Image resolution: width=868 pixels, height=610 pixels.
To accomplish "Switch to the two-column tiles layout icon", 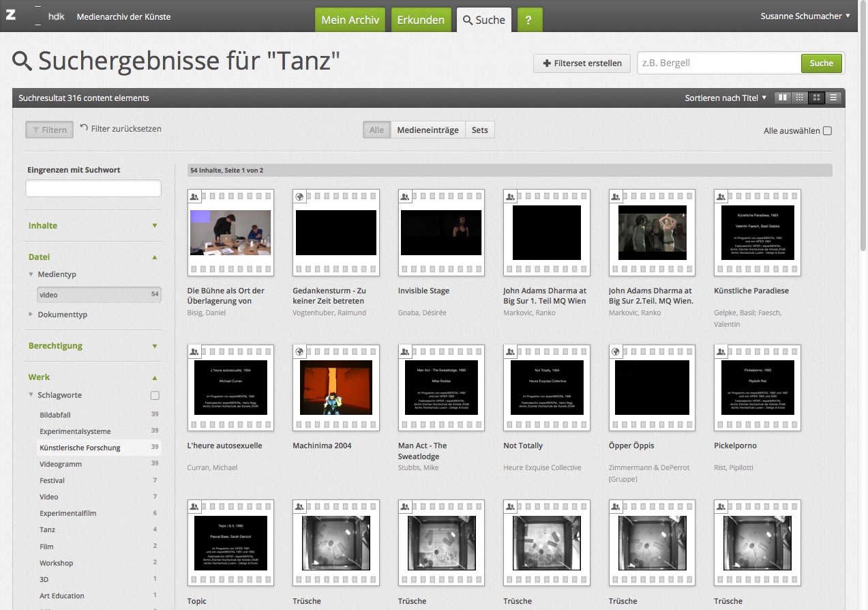I will 783,98.
